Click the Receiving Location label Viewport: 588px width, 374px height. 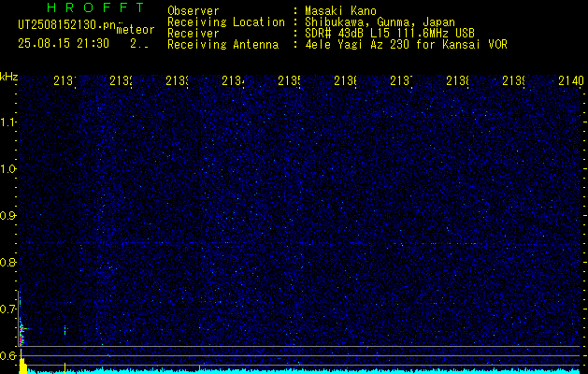point(226,22)
